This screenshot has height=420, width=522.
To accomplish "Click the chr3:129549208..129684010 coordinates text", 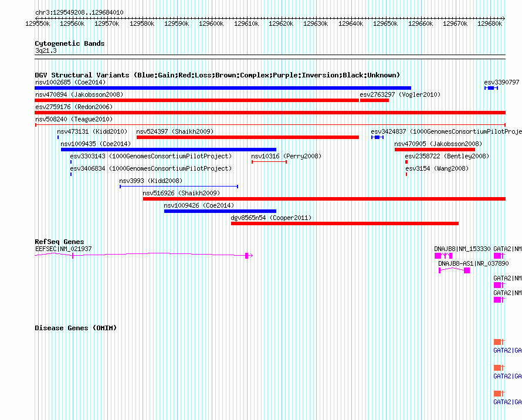I will point(79,12).
